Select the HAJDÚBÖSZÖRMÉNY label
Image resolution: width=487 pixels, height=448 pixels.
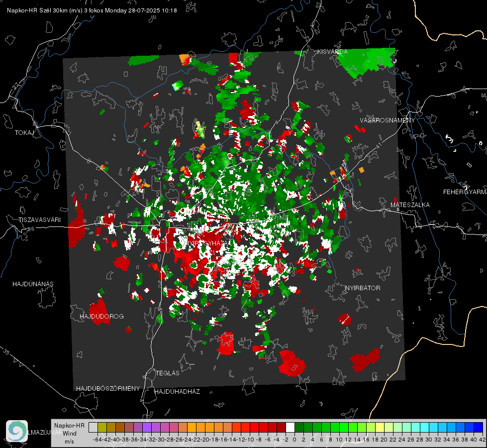click(108, 388)
